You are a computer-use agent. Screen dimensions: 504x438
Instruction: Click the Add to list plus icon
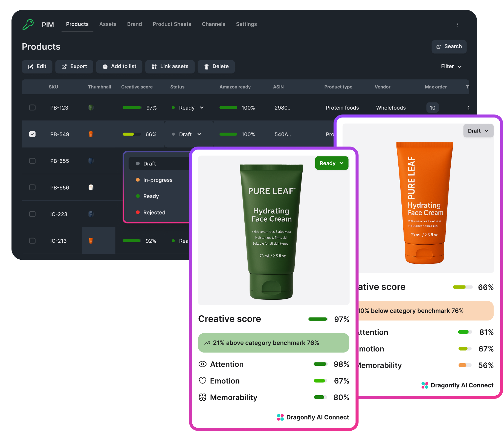105,67
